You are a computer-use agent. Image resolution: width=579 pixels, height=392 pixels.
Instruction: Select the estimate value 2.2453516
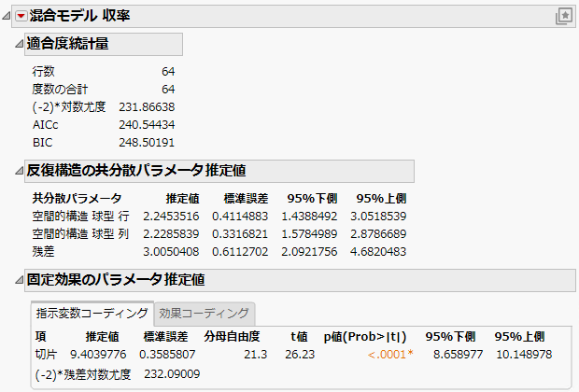click(x=171, y=216)
